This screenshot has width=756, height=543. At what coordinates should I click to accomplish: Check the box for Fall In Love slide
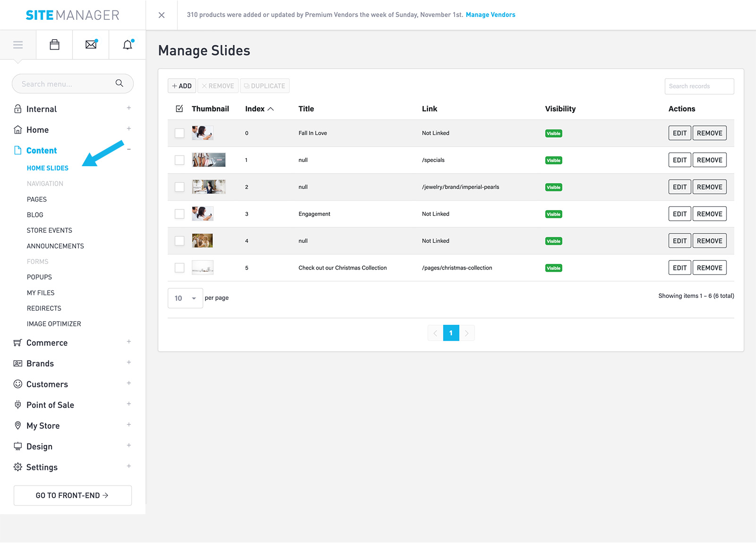(180, 133)
